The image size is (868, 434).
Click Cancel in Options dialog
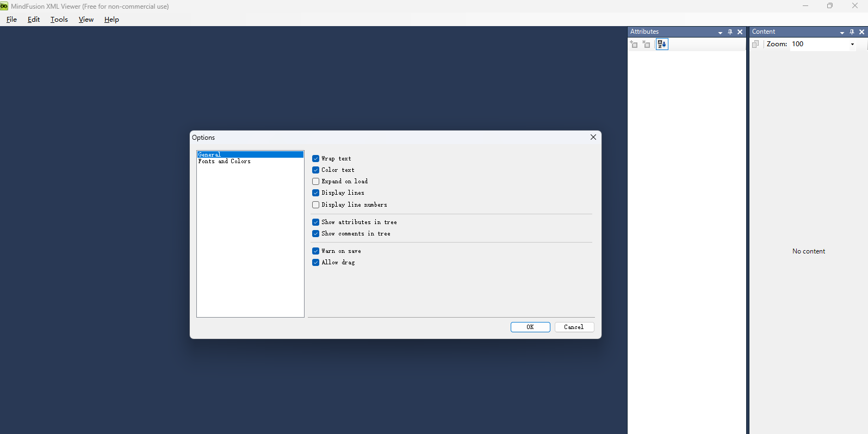tap(574, 327)
